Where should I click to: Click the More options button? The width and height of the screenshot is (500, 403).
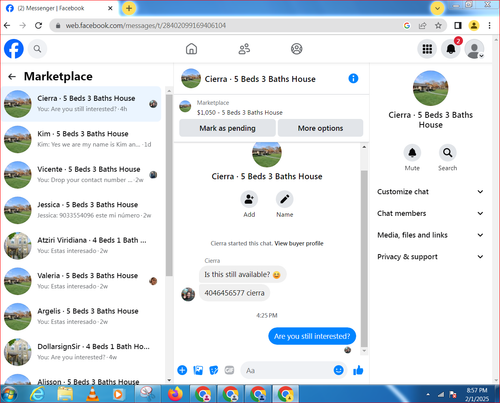tap(320, 128)
